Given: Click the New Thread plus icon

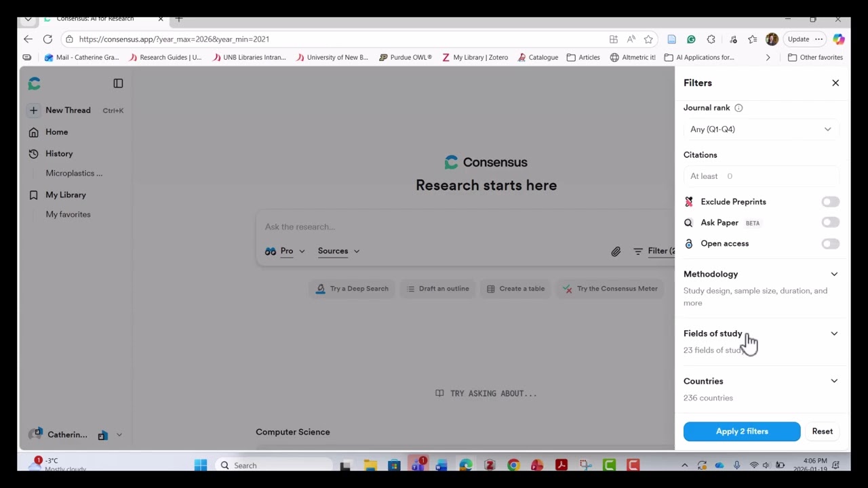Looking at the screenshot, I should 33,110.
